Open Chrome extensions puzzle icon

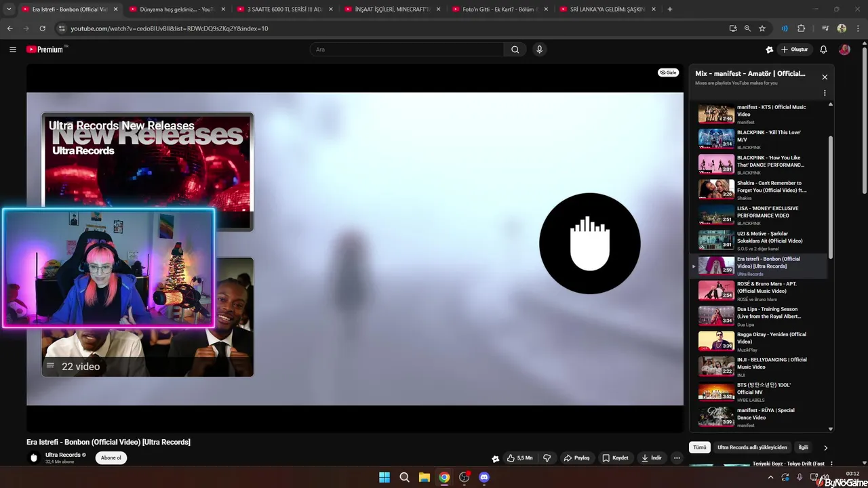pos(801,28)
